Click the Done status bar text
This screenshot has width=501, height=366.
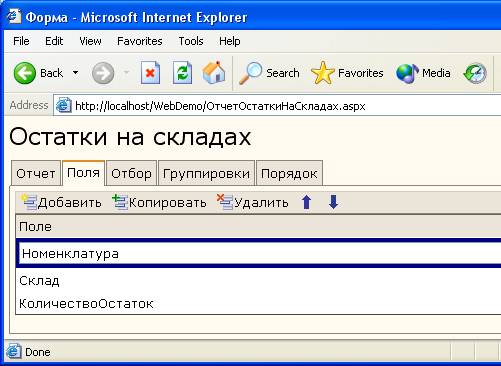point(38,352)
